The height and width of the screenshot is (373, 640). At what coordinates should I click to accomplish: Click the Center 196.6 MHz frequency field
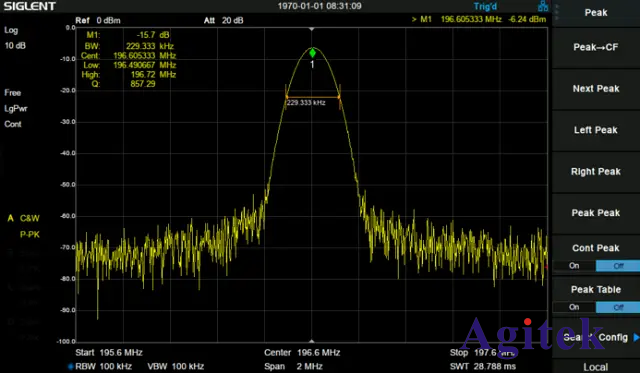tap(302, 353)
